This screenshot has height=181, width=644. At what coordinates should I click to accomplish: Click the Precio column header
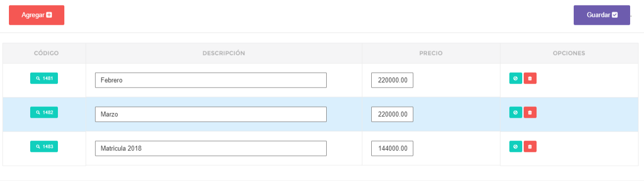[x=431, y=53]
